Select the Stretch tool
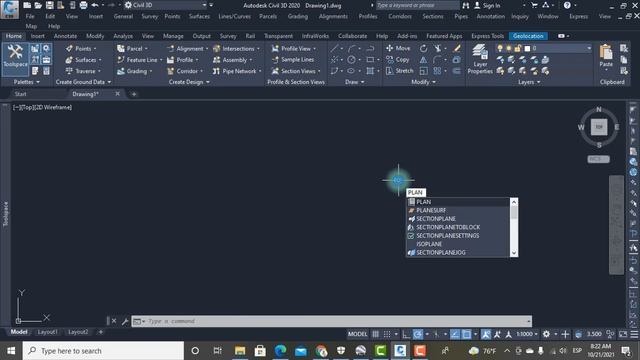 400,71
